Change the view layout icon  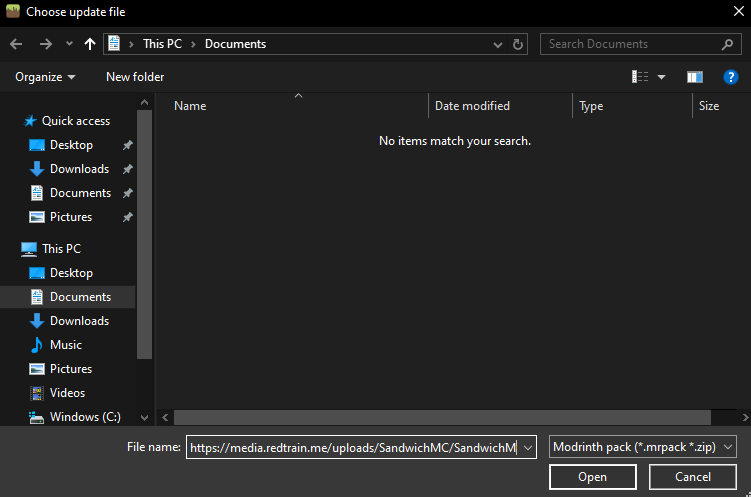pos(640,77)
